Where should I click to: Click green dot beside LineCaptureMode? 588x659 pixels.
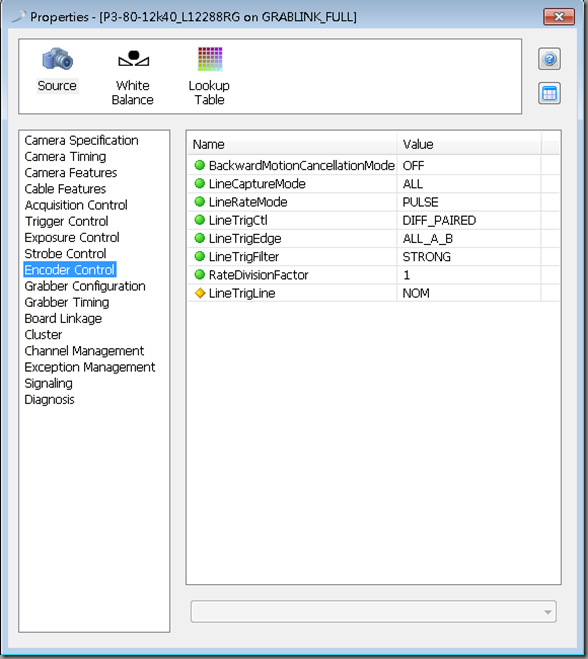tap(200, 184)
